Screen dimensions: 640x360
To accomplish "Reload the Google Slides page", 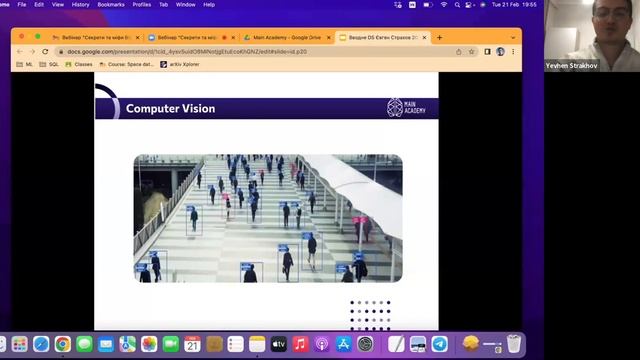I will coord(45,52).
